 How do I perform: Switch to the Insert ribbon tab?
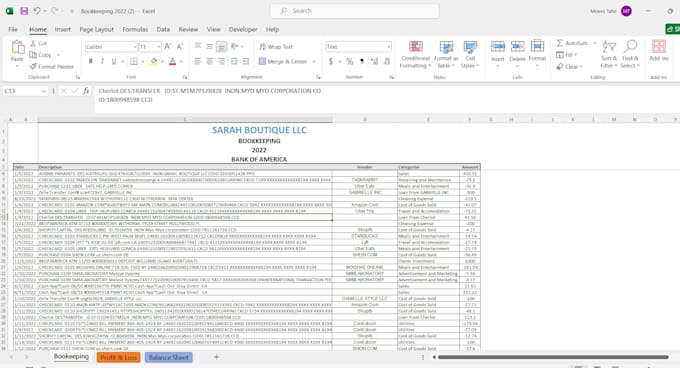(x=62, y=29)
